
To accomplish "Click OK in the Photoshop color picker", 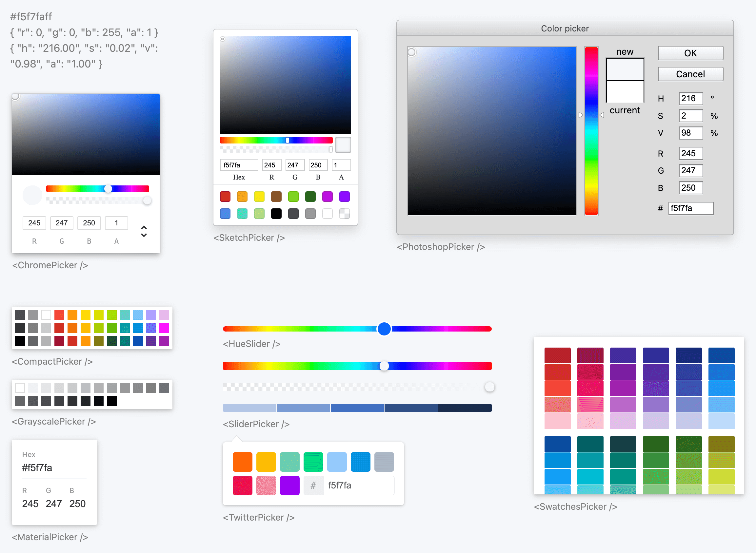I will (690, 53).
